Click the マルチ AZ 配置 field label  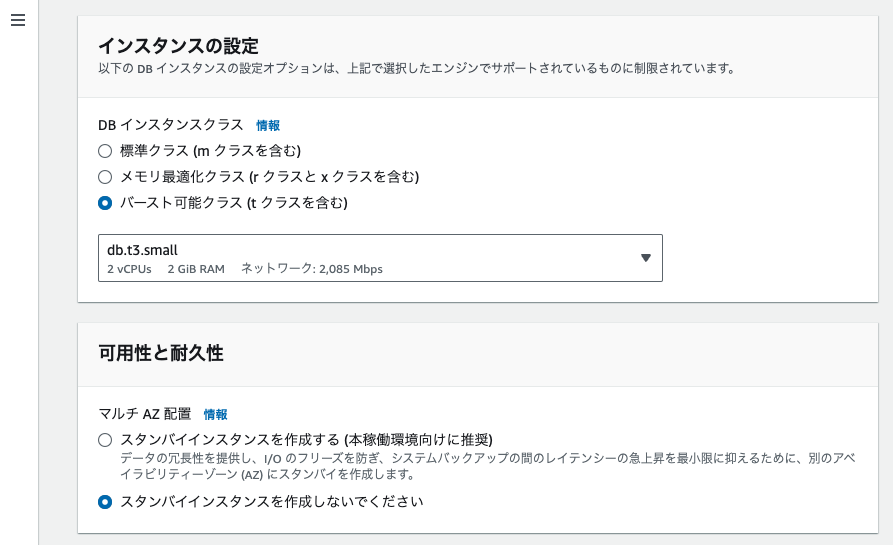point(145,414)
